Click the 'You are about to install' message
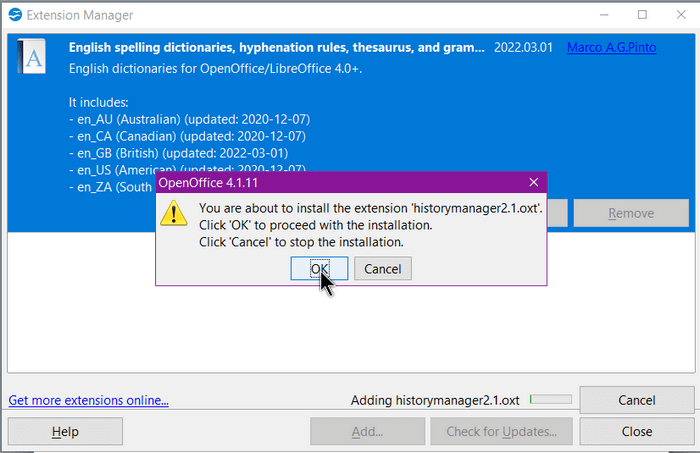The image size is (700, 453). [x=371, y=208]
